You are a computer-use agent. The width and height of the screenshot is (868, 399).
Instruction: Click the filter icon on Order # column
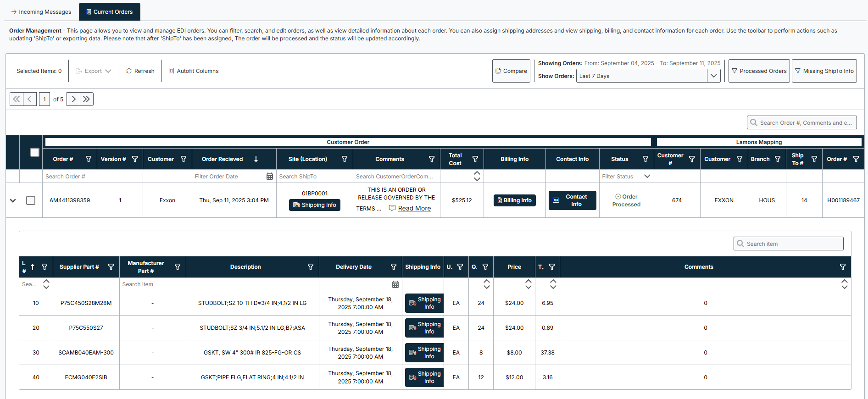[x=89, y=159]
